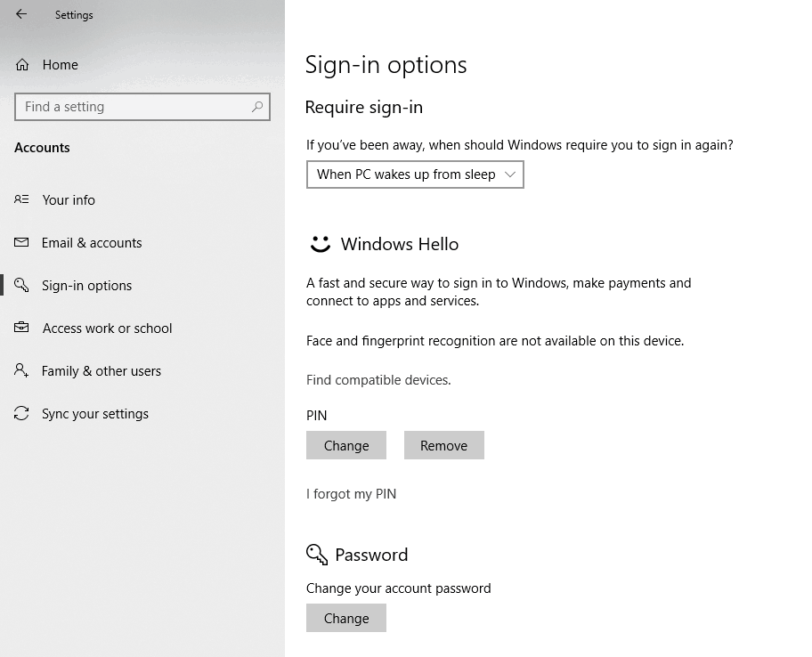Click the Password key icon
The height and width of the screenshot is (657, 812).
317,555
